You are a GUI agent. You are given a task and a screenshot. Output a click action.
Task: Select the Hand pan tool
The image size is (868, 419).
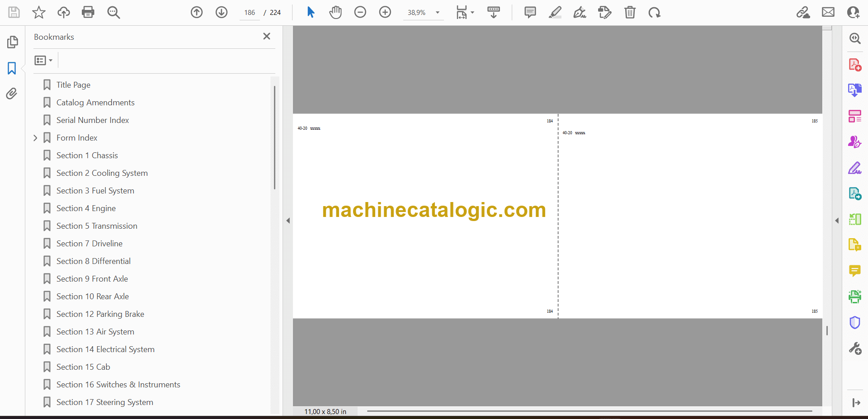pos(335,12)
